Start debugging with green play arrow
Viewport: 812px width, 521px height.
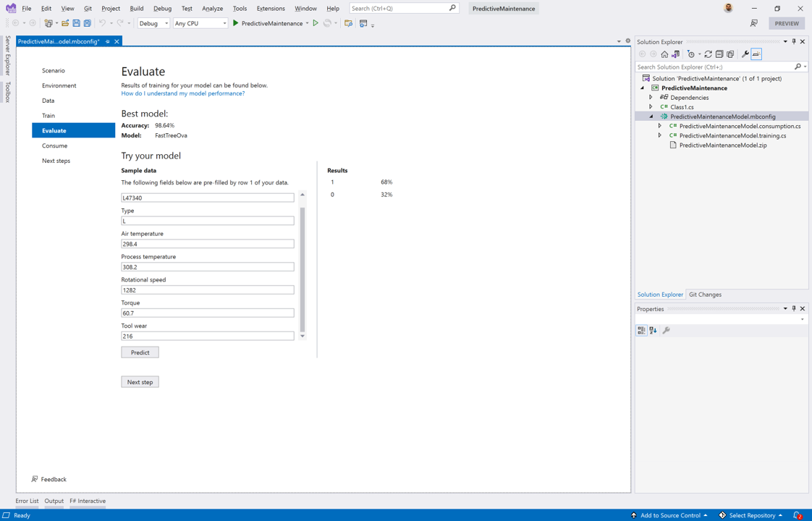pos(236,23)
